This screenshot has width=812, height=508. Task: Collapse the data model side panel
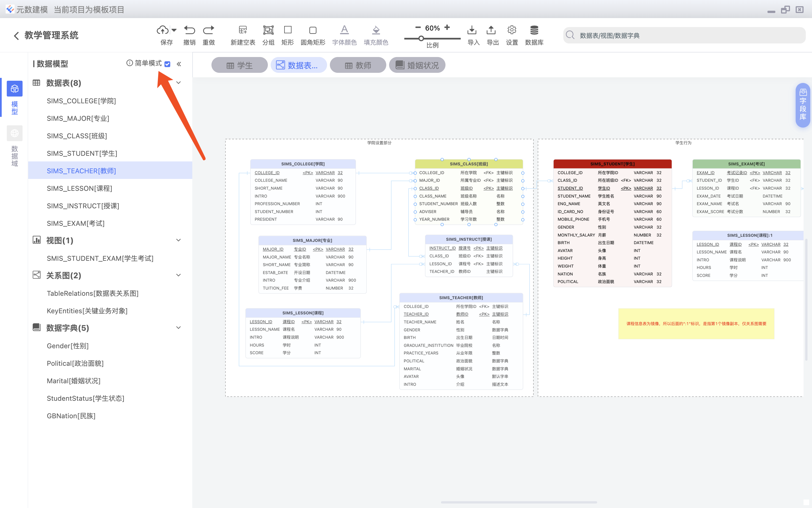tap(179, 64)
